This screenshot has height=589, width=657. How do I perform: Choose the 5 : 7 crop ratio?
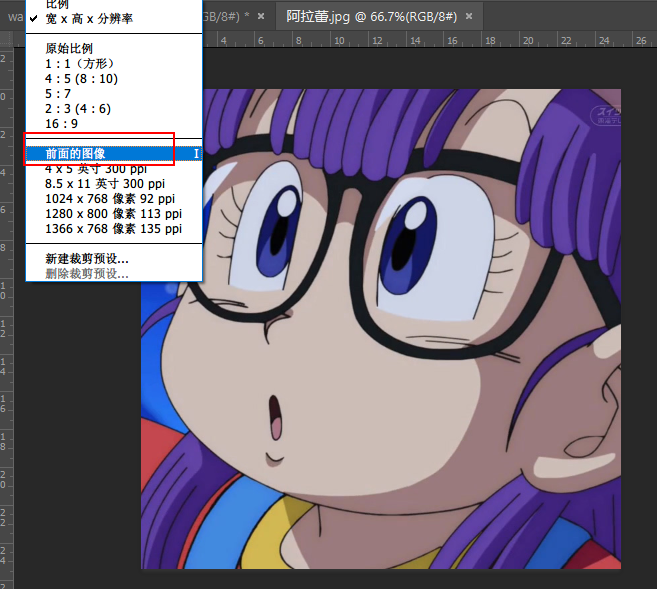click(x=58, y=93)
